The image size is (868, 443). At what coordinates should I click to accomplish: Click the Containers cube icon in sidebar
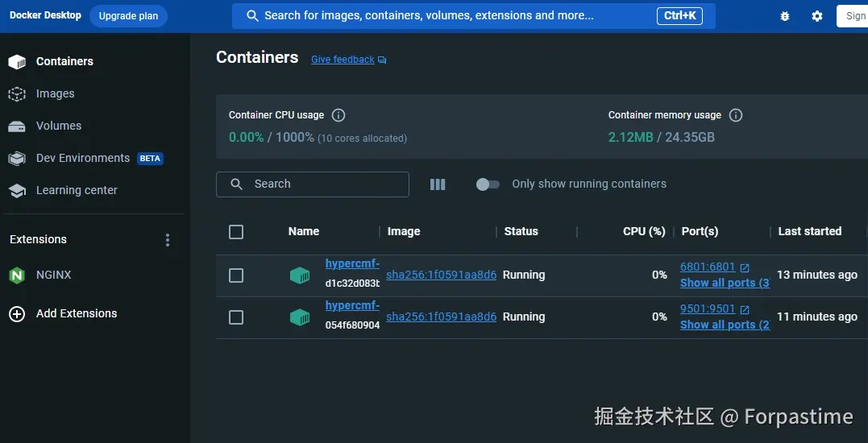[17, 61]
